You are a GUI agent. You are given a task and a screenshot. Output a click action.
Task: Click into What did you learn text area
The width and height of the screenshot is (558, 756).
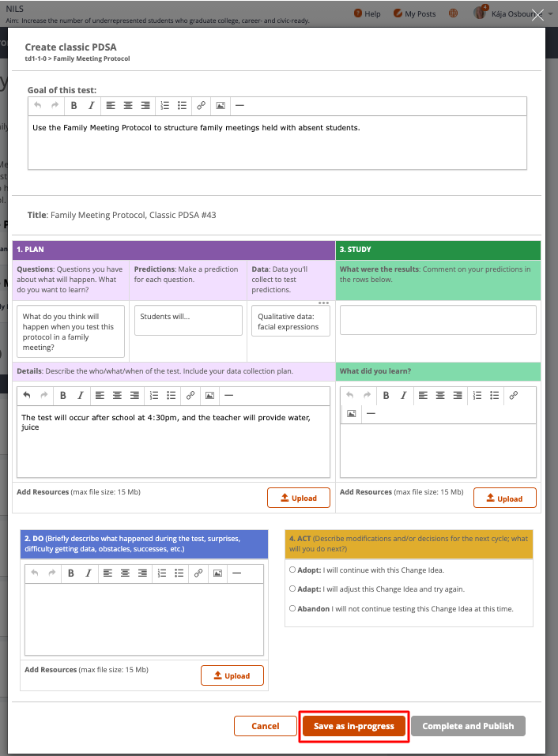pos(438,451)
